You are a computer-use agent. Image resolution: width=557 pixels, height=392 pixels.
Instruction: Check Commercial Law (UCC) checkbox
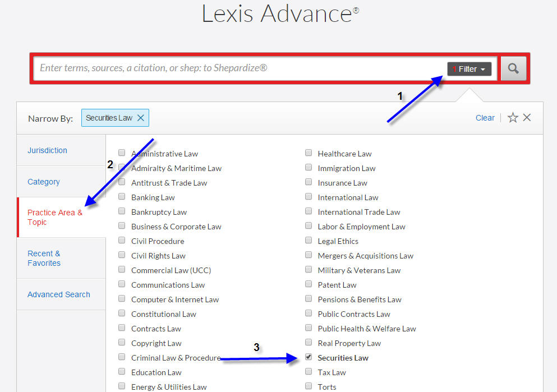pyautogui.click(x=122, y=269)
